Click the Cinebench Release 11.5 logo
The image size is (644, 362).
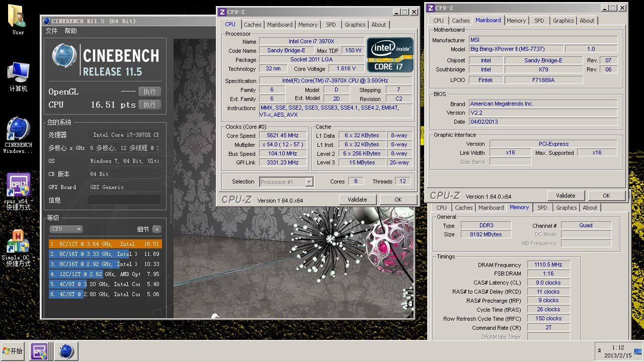tap(106, 60)
